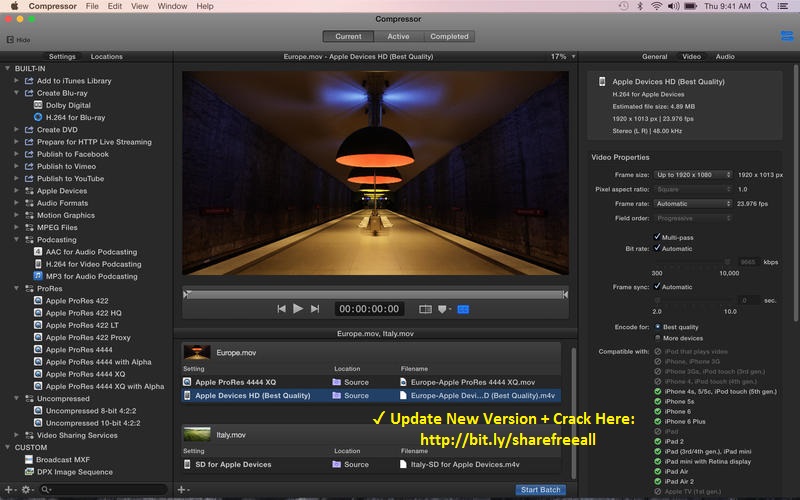Toggle the blue comparison view icon
Viewport: 800px width, 500px height.
click(463, 309)
